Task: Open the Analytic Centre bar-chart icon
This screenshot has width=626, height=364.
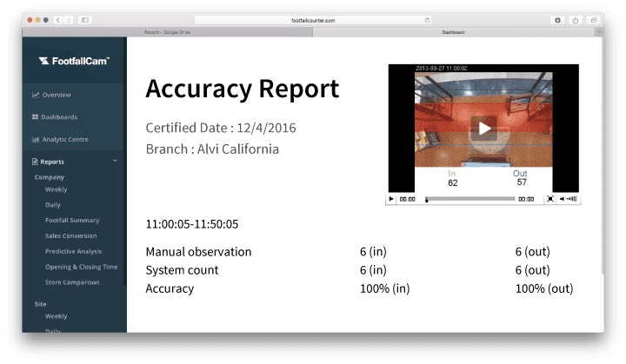Action: (x=36, y=139)
